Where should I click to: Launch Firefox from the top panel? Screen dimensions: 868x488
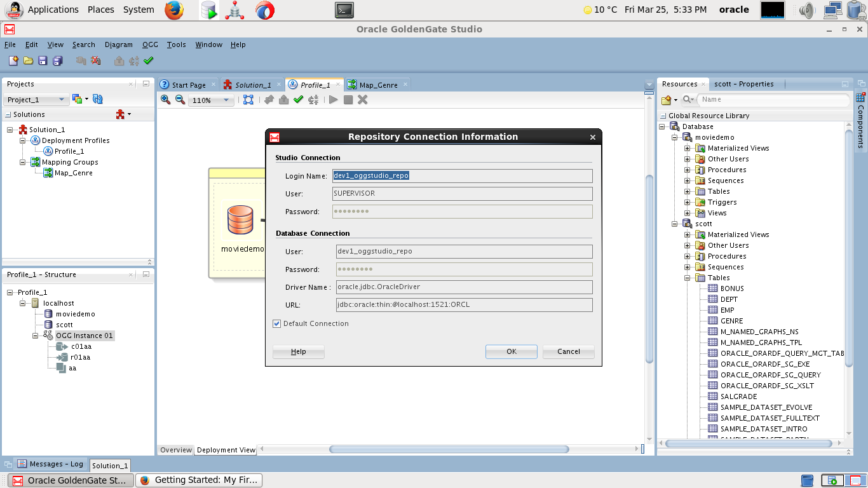point(174,10)
